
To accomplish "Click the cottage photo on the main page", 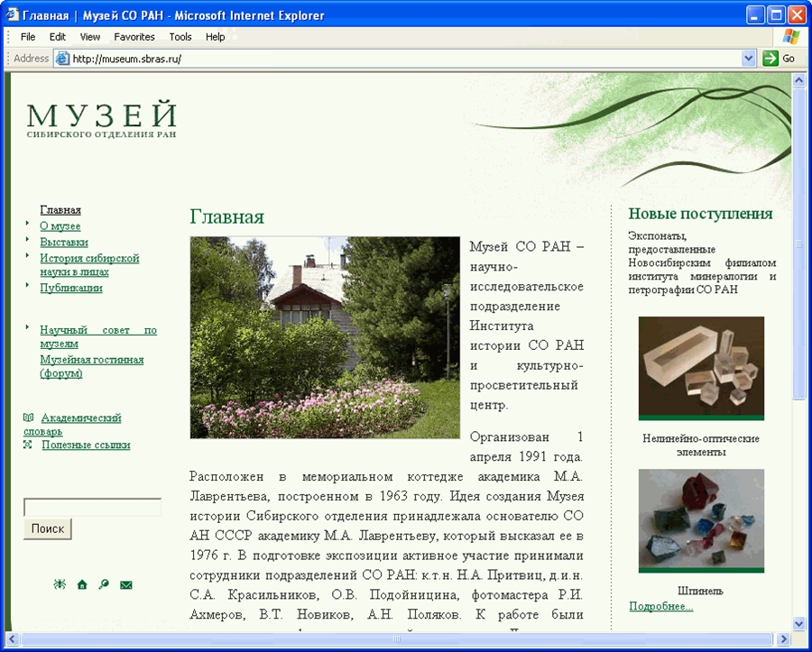I will (x=325, y=337).
